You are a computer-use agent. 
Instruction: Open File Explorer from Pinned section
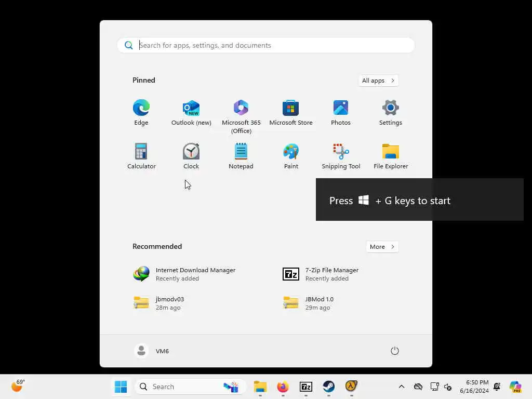pyautogui.click(x=391, y=156)
